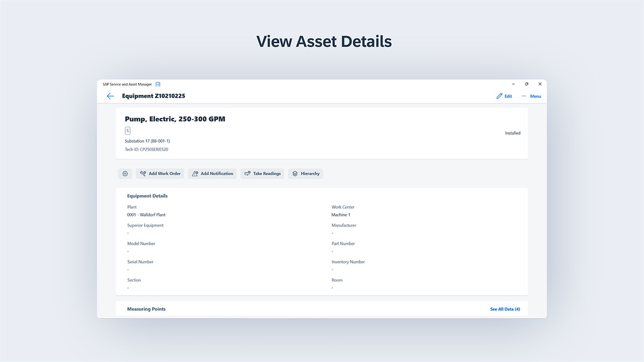Click the alert icon on Add Notification
Screen dimensions: 644x362
195,173
